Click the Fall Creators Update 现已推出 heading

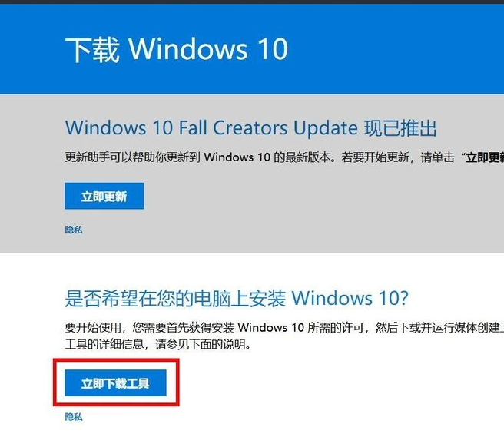251,128
